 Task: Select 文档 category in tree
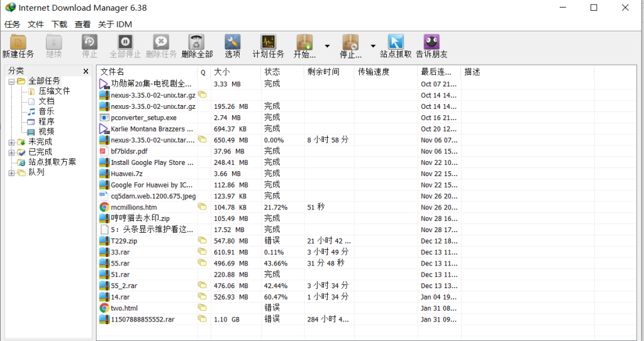47,101
